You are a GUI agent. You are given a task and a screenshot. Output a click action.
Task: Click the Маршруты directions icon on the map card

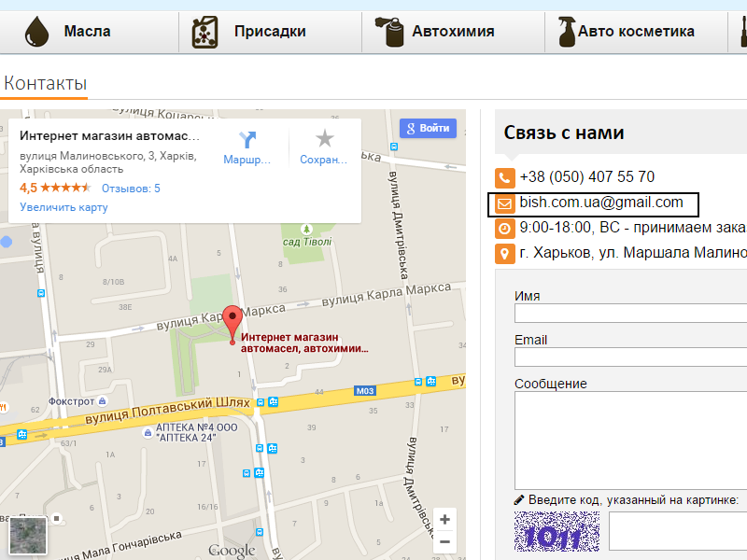[247, 140]
